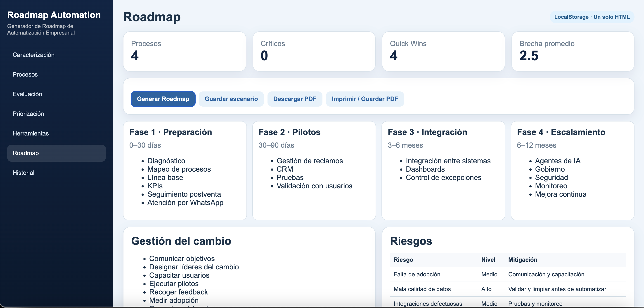Viewport: 644px width, 308px height.
Task: Select the active Roadmap sidebar item
Action: (56, 153)
